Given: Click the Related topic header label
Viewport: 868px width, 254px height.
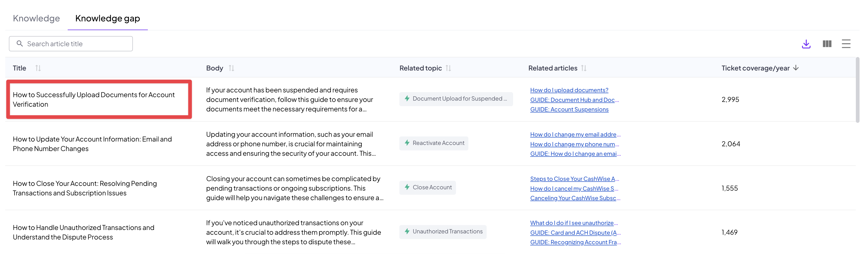Looking at the screenshot, I should [x=421, y=68].
